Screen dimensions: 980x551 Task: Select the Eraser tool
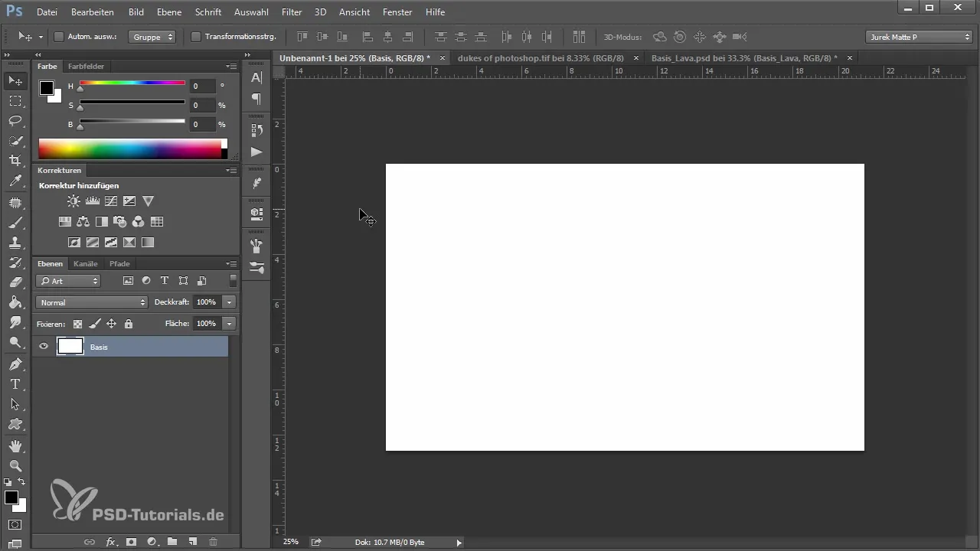[x=15, y=282]
